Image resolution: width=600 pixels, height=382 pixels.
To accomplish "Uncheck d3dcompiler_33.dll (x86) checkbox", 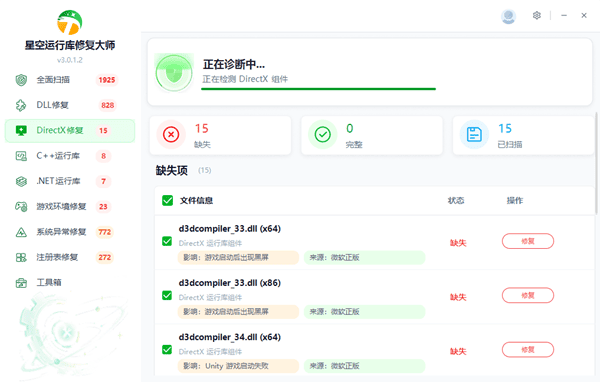I will point(167,295).
